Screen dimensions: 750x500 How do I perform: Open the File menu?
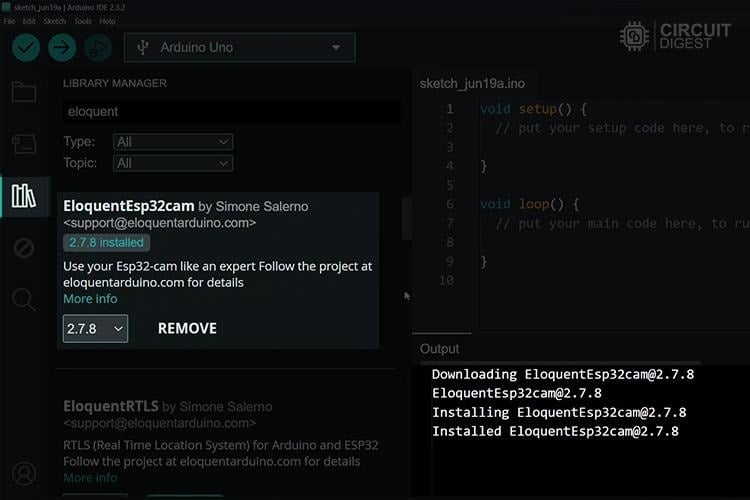click(x=9, y=21)
